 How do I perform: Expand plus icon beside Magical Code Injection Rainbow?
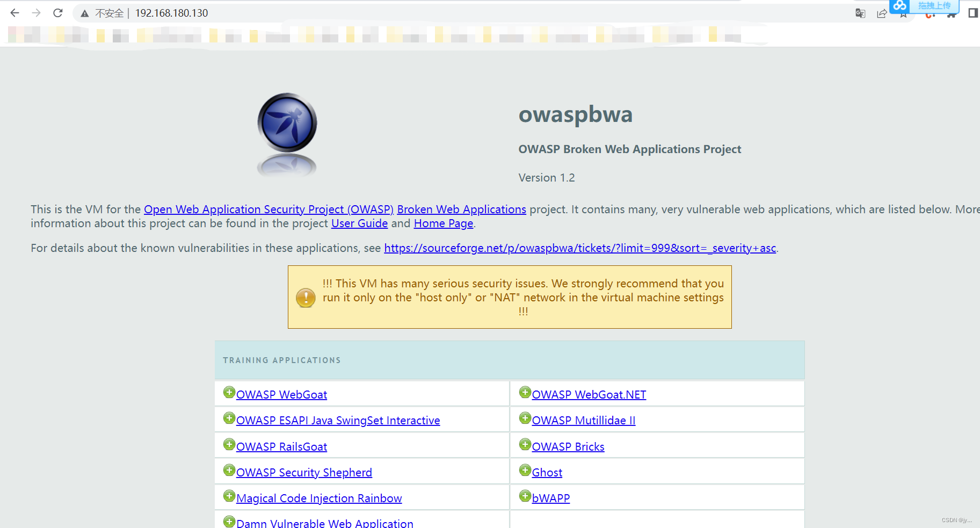click(x=229, y=496)
